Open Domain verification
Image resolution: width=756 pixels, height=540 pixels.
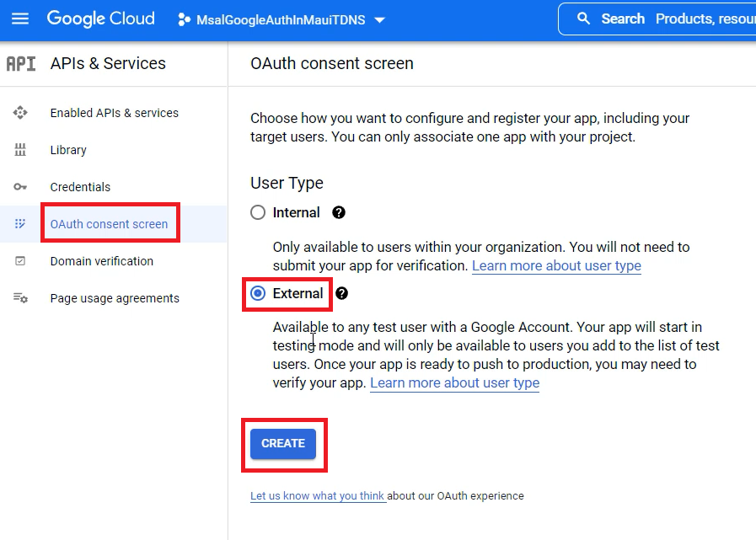(x=102, y=261)
